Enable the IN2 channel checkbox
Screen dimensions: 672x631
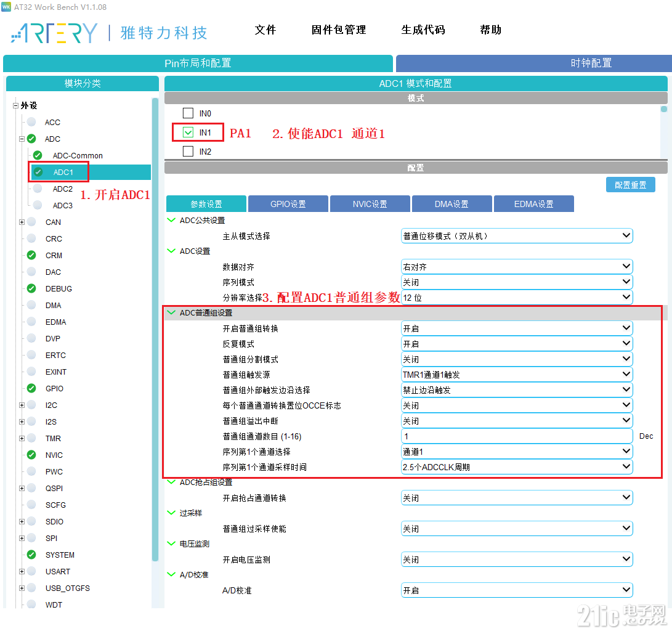click(x=188, y=152)
